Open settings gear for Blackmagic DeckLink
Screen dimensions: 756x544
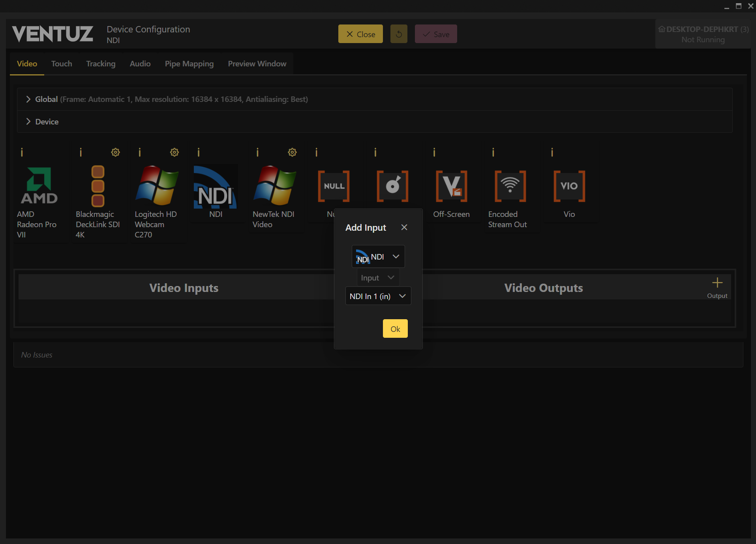coord(115,152)
